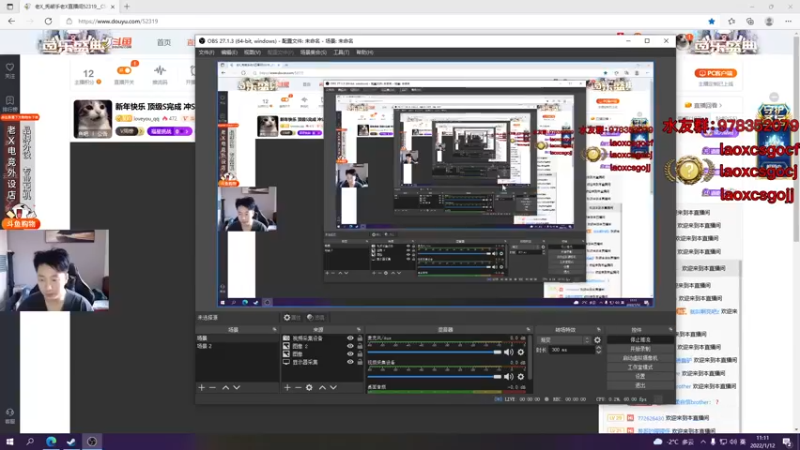Viewport: 800px width, 450px height.
Task: Move scene up in Scenes list
Action: click(226, 388)
